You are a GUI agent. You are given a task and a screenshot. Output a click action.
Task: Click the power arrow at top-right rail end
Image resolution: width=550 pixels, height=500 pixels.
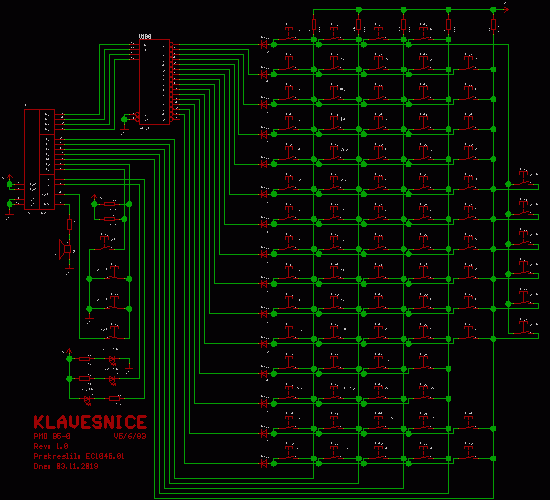(505, 9)
